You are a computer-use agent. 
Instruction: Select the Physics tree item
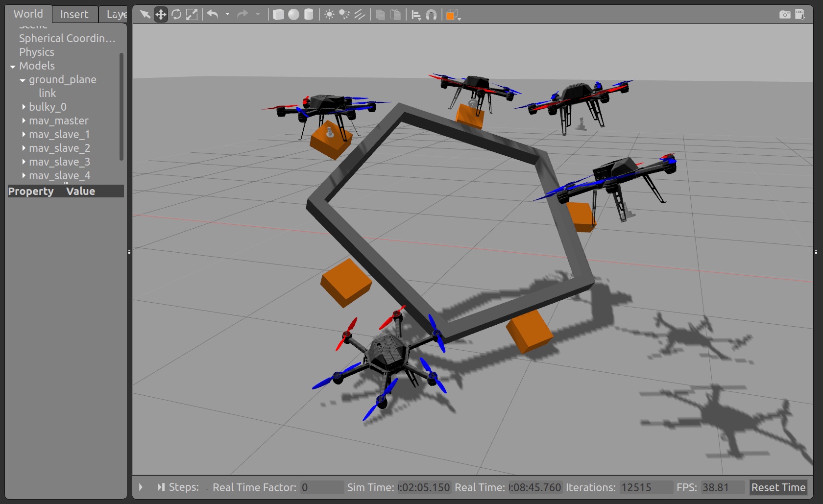click(x=37, y=52)
